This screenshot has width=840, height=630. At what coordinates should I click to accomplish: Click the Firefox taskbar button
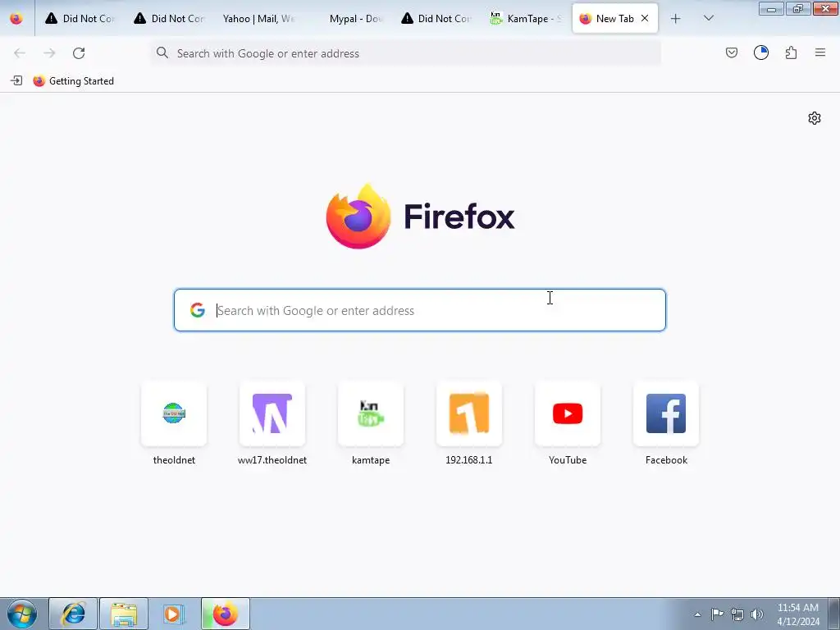[x=226, y=614]
